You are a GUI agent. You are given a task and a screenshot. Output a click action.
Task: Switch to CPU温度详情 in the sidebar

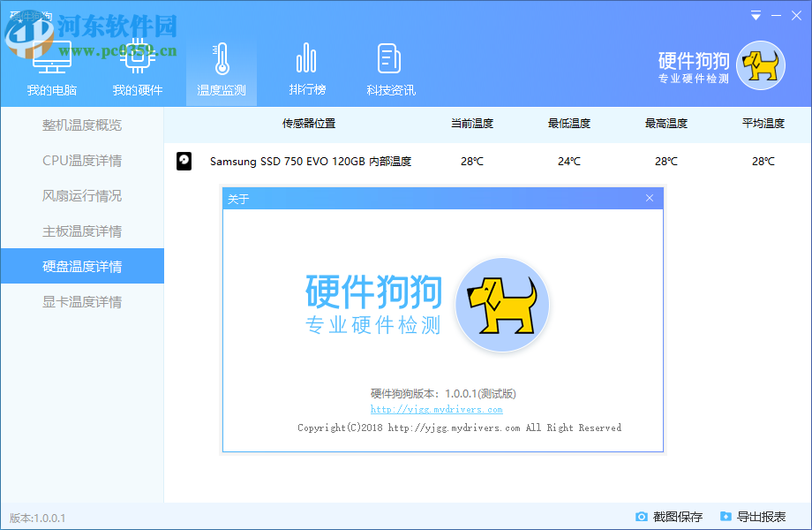(81, 160)
